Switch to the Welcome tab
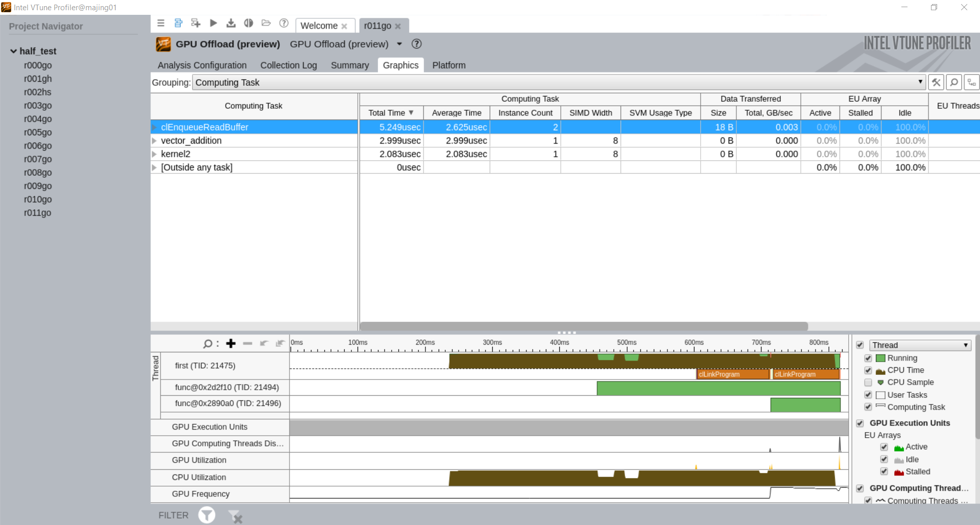 (x=319, y=26)
